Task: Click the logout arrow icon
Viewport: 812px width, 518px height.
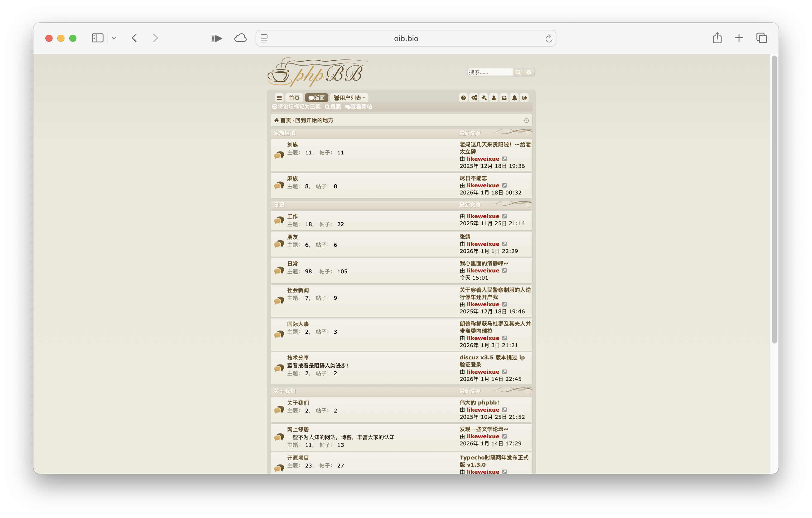Action: click(x=524, y=98)
